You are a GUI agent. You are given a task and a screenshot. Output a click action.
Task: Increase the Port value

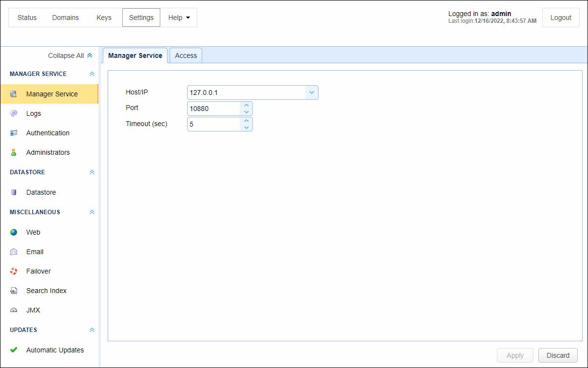point(247,105)
